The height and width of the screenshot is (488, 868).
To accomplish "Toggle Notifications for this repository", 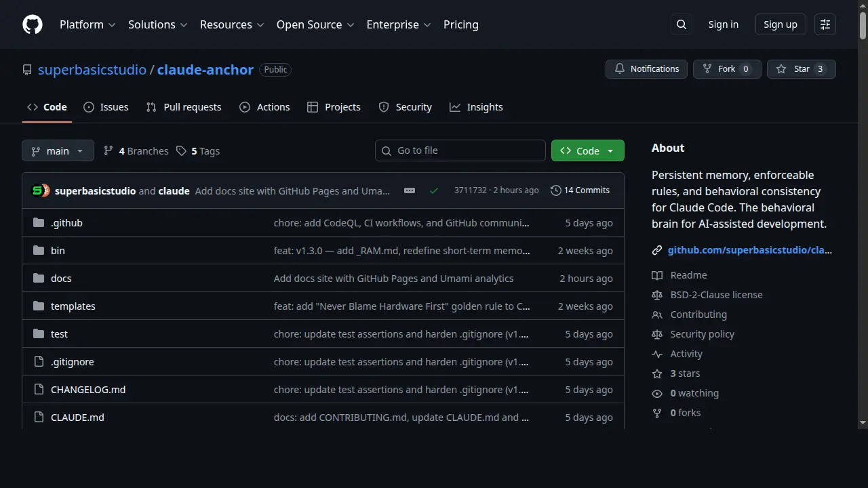I will pos(646,69).
